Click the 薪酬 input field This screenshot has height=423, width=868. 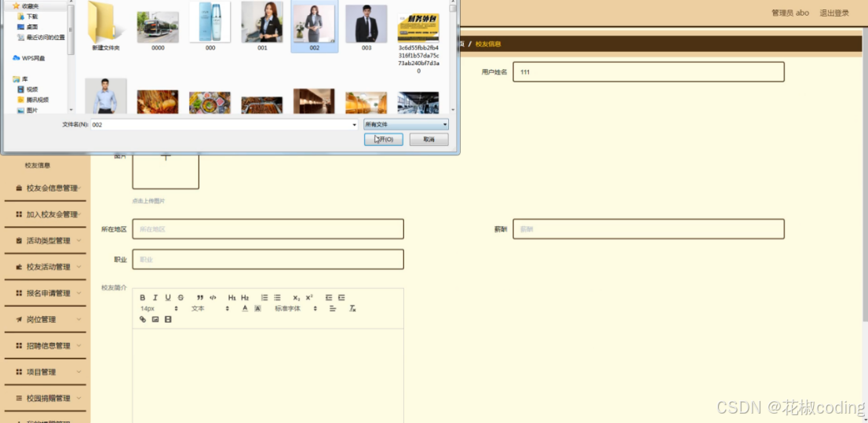pyautogui.click(x=648, y=229)
